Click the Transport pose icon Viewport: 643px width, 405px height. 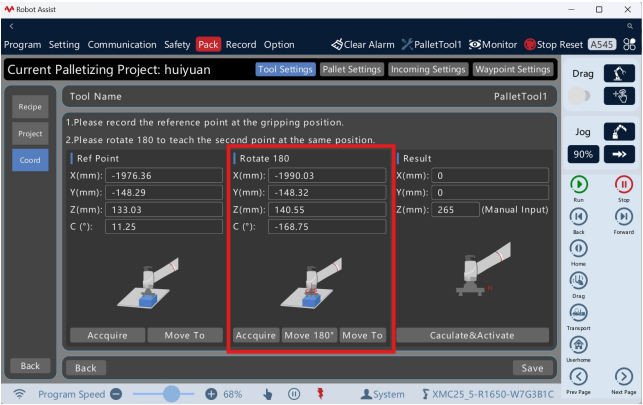click(579, 312)
